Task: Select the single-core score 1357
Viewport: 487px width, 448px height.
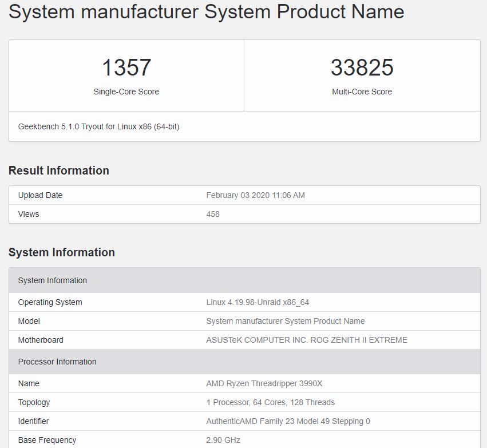Action: click(x=126, y=68)
